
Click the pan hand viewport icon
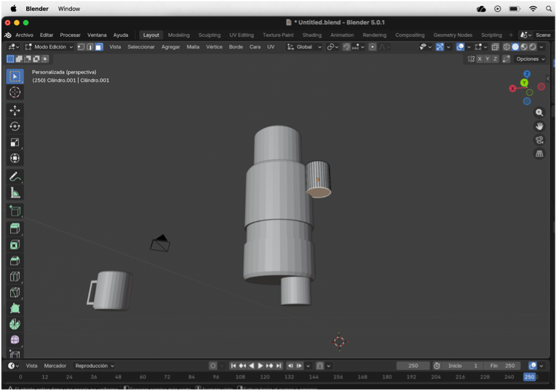coord(539,126)
